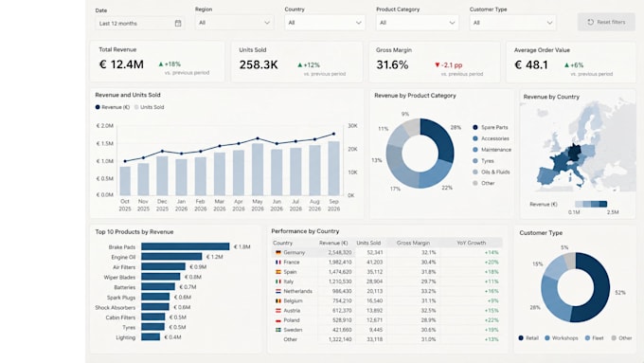Image resolution: width=644 pixels, height=363 pixels.
Task: Select the Engine Oil bar
Action: click(x=171, y=257)
